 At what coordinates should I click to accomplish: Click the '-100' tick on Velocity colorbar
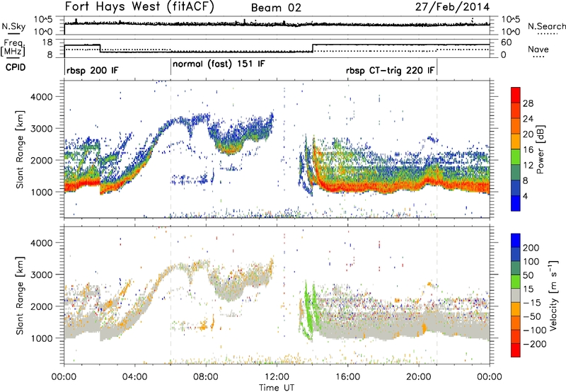click(x=535, y=330)
